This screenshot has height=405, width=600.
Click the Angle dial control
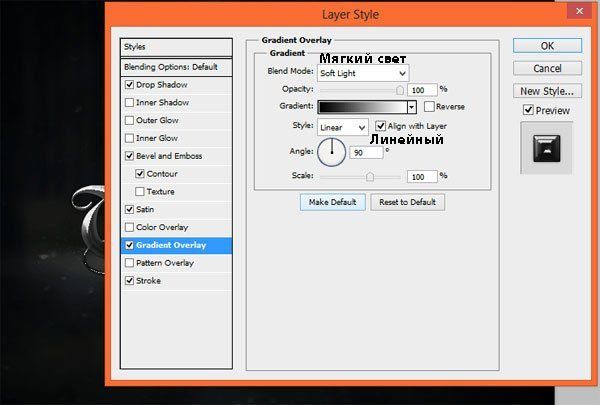coord(332,152)
